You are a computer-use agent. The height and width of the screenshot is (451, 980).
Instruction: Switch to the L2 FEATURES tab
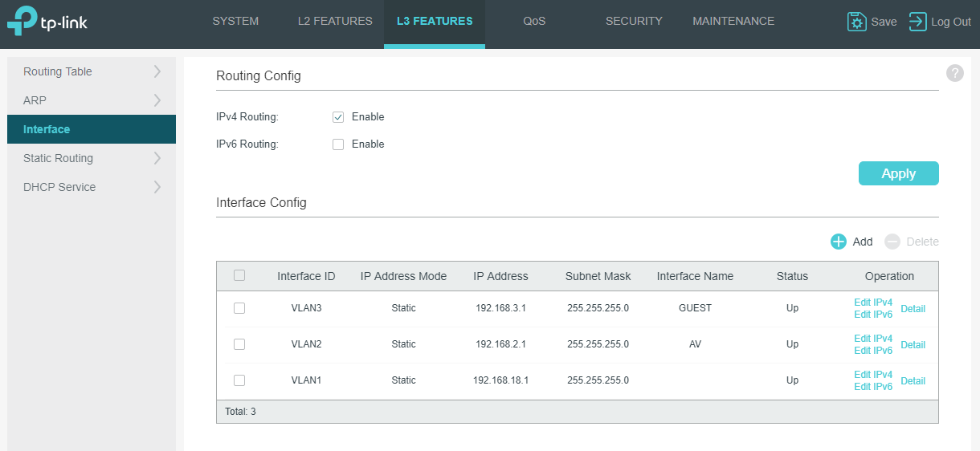335,22
